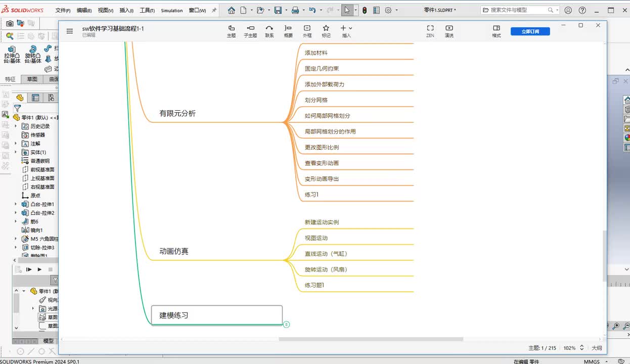
Task: Open the Format (格式) panel
Action: coord(497,31)
